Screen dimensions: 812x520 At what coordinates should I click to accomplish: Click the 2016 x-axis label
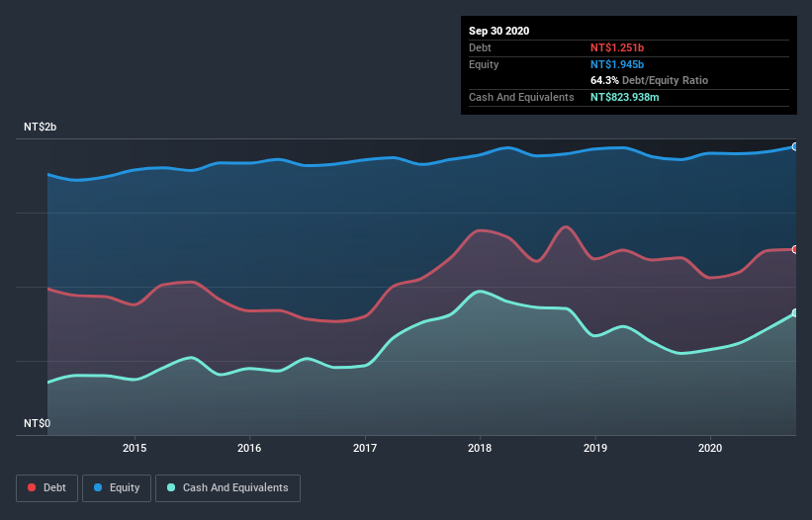[x=249, y=448]
